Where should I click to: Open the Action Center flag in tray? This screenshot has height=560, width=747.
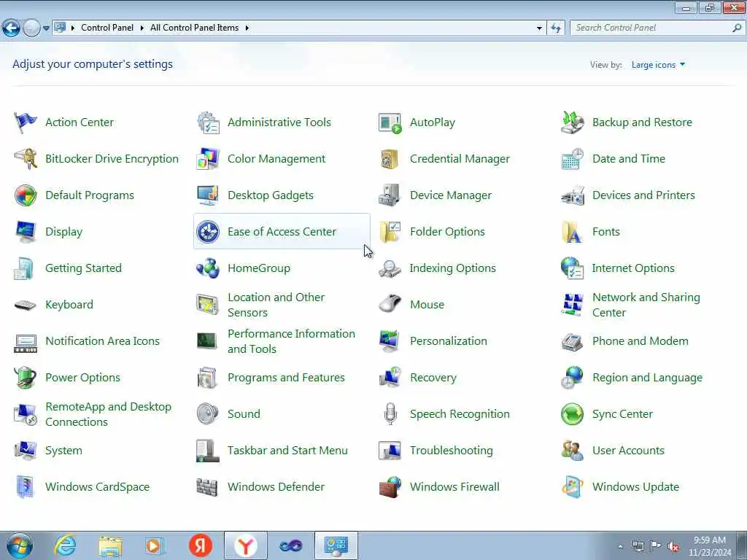(x=656, y=545)
